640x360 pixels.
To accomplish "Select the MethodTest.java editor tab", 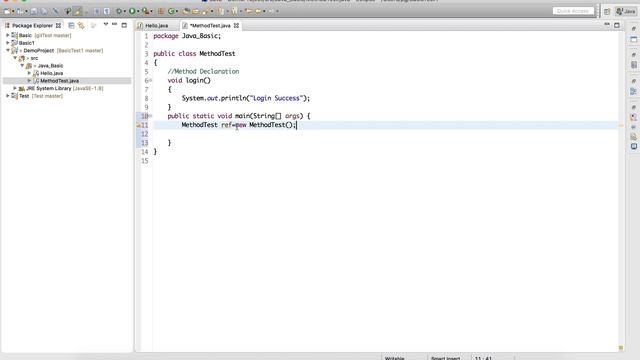I will click(x=210, y=26).
